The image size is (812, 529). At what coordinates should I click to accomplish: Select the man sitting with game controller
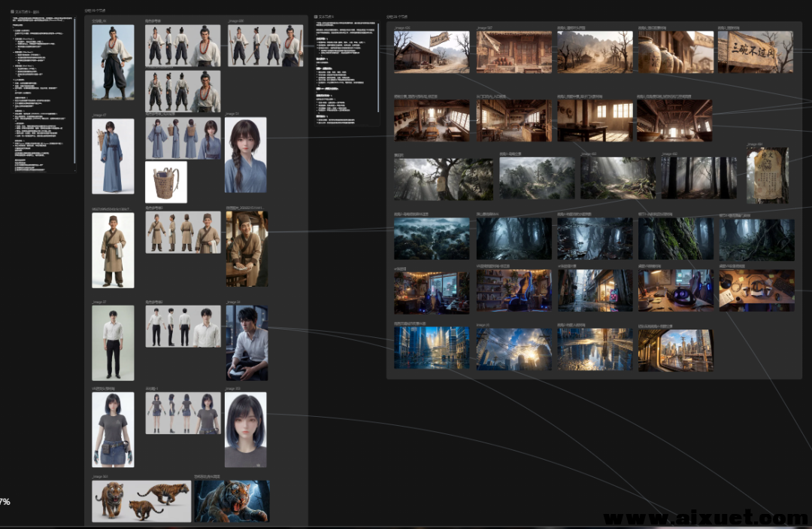click(247, 343)
